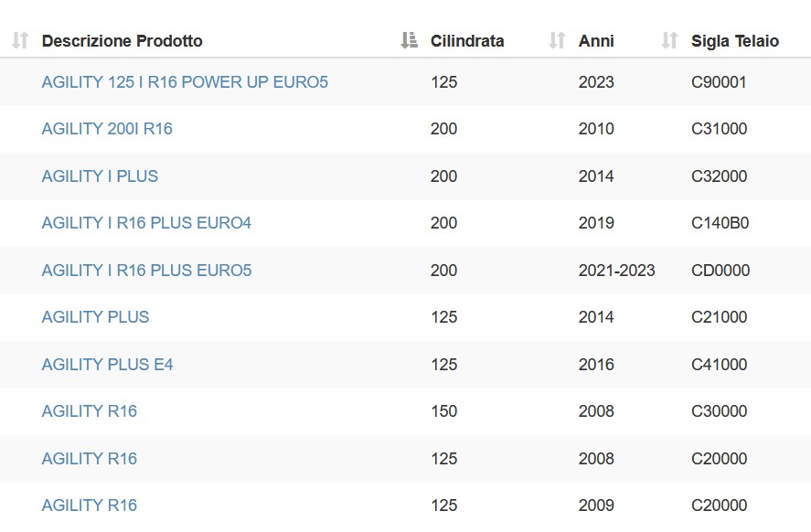
Task: Select AGILITY I R16 PLUS EURO4
Action: 146,223
